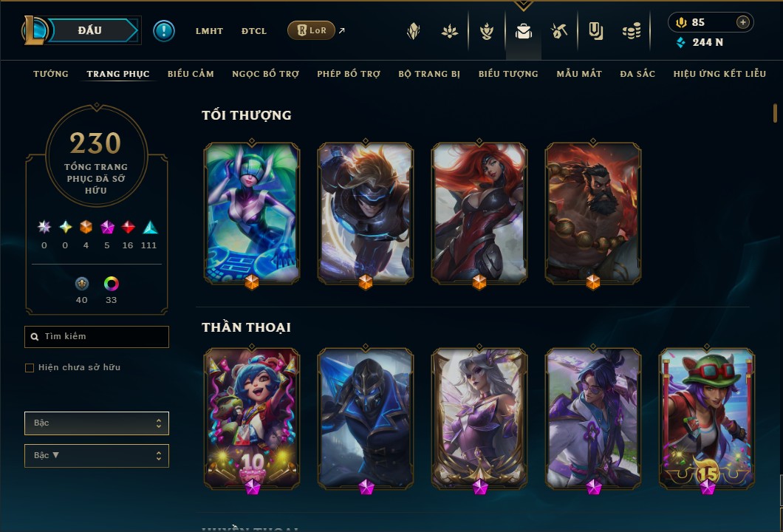Open the ĐA SẮC tab
Image resolution: width=783 pixels, height=532 pixels.
click(x=637, y=74)
